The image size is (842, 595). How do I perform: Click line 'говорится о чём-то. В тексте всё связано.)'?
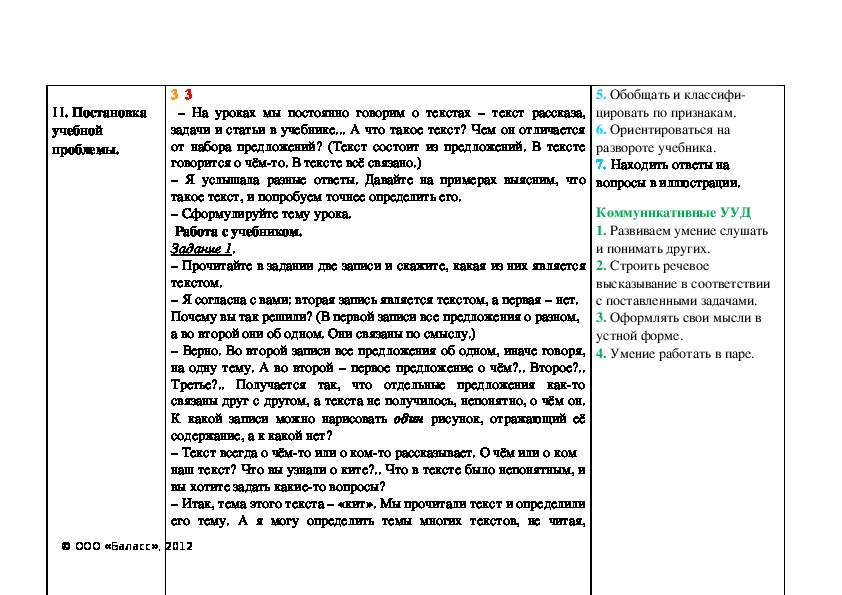296,163
